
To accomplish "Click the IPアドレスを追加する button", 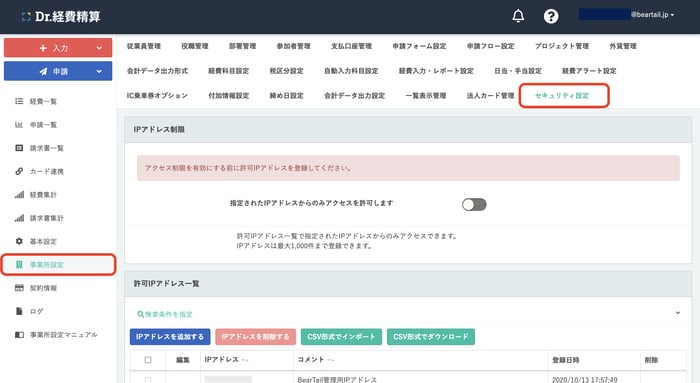I will (170, 337).
